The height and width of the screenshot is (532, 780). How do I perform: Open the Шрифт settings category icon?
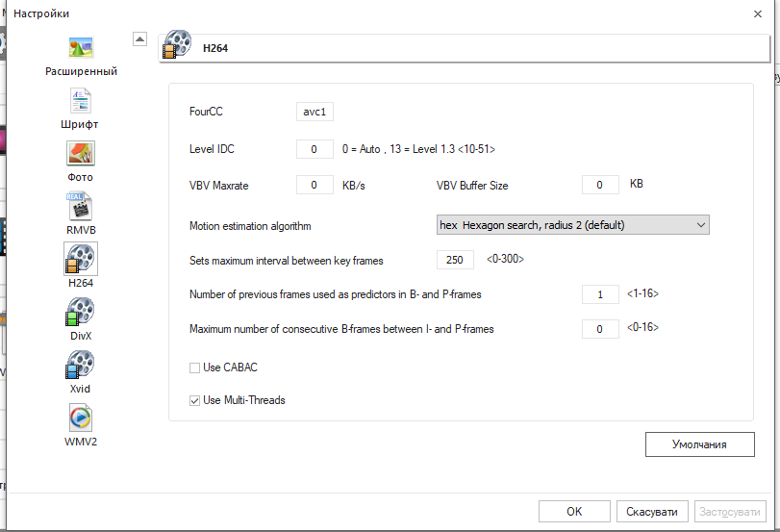click(80, 101)
